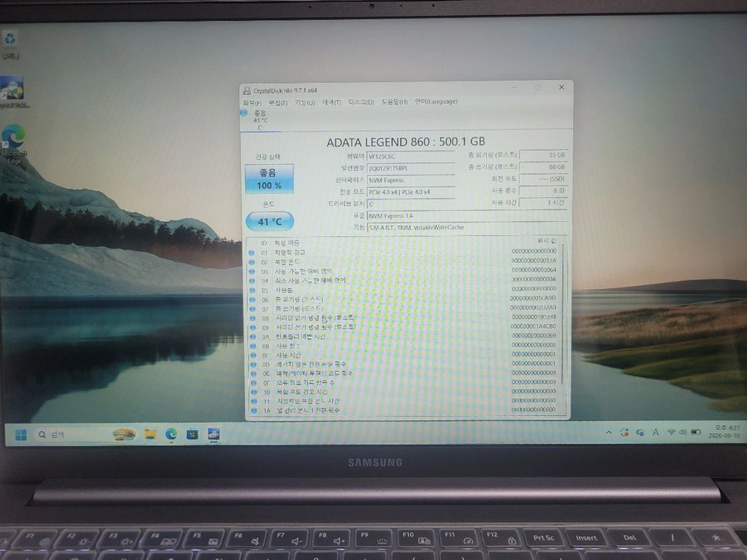Screen dimensions: 747x560
Task: Click status icon of attribute 08 row
Action: pyautogui.click(x=252, y=318)
